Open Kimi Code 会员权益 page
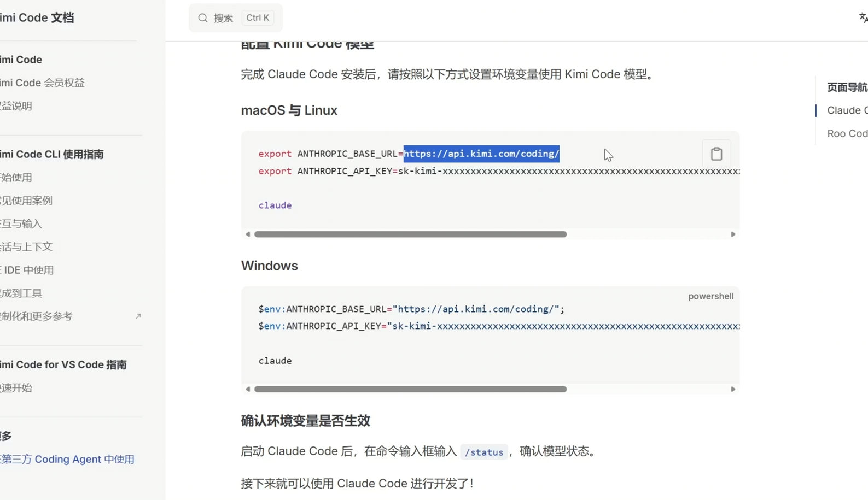 tap(43, 83)
